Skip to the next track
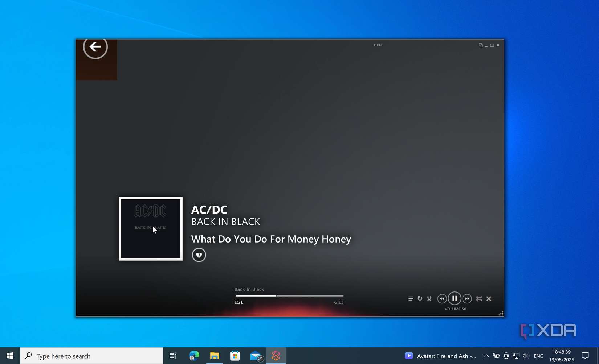This screenshot has width=599, height=364. pos(467,298)
